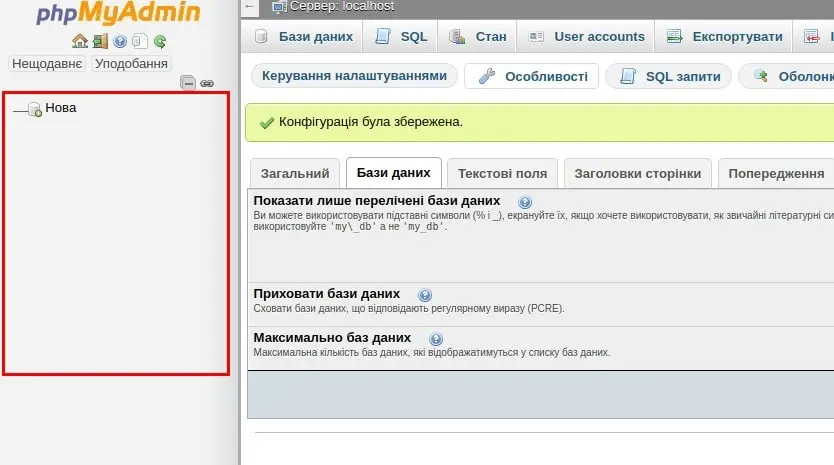
Task: Open the SQL запити settings section
Action: click(669, 76)
